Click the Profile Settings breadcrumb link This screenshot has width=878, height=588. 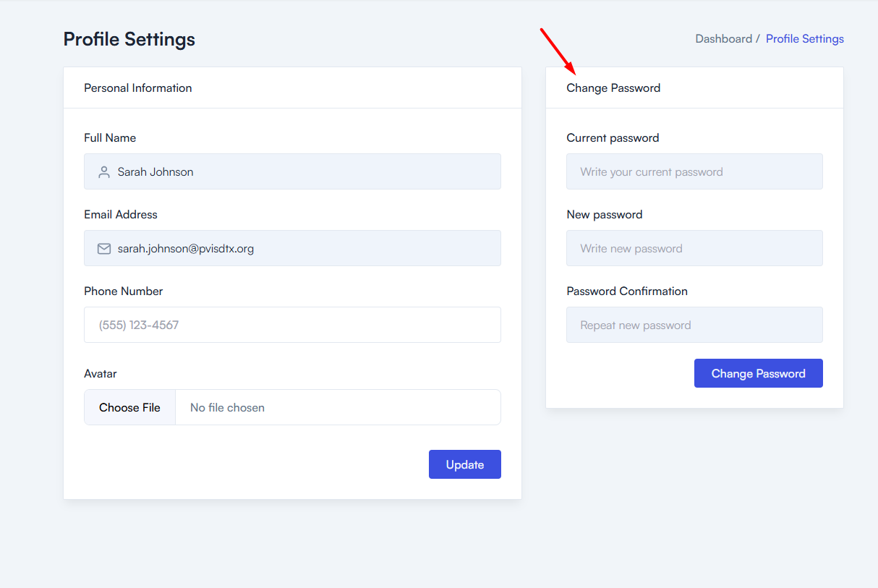pyautogui.click(x=804, y=39)
